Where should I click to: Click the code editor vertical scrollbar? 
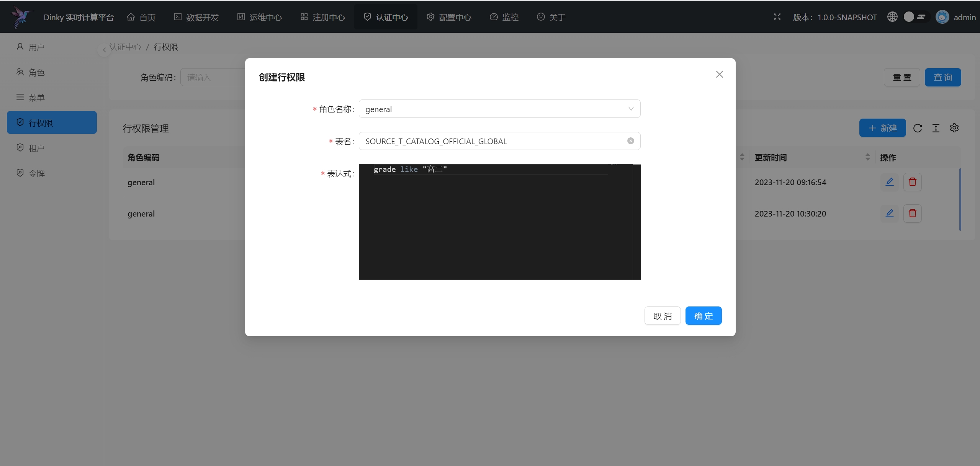[636, 222]
